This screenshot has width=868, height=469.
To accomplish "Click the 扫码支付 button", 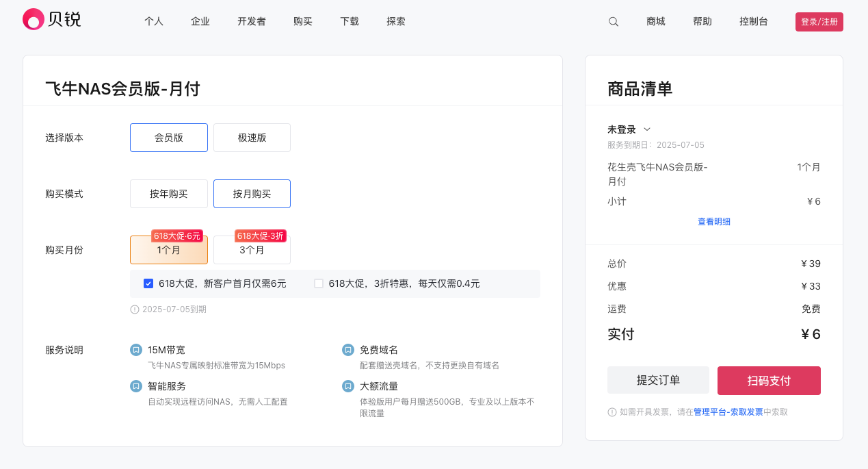I will point(769,381).
